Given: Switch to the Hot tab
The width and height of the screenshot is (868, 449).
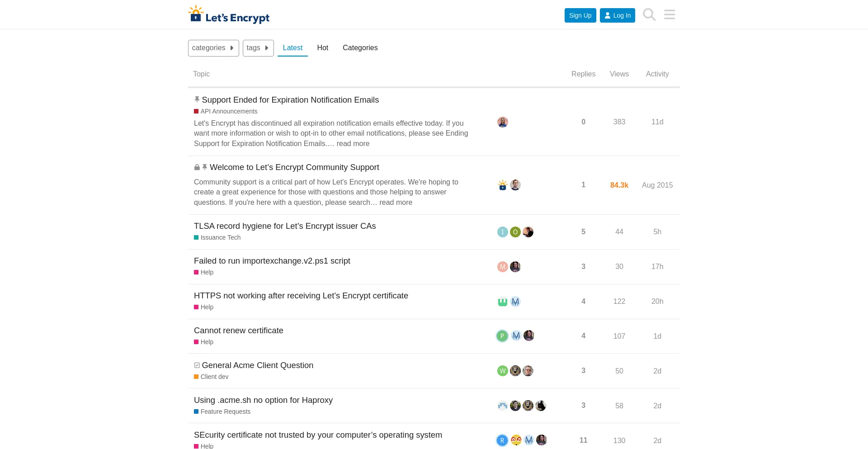Looking at the screenshot, I should (322, 48).
